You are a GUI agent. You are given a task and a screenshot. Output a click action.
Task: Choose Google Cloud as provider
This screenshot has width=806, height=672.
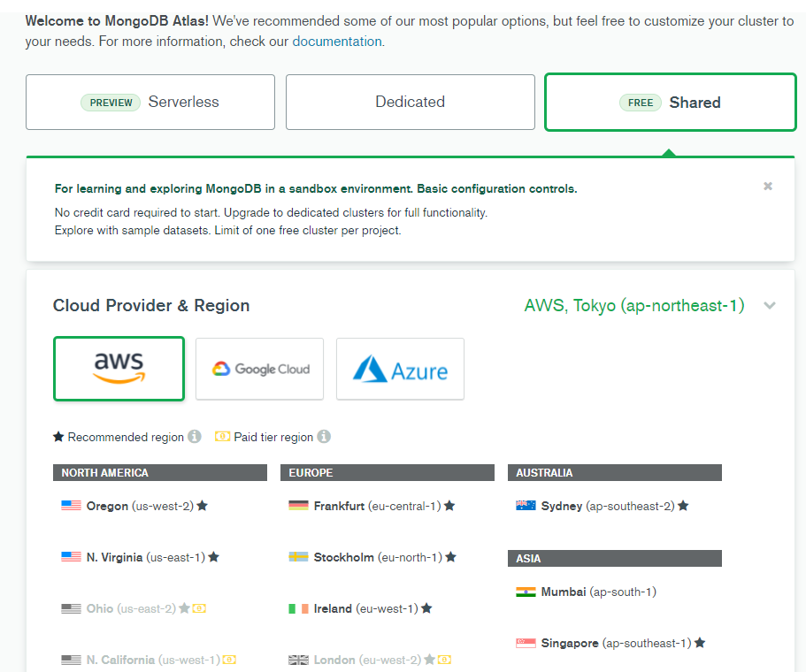(x=259, y=369)
